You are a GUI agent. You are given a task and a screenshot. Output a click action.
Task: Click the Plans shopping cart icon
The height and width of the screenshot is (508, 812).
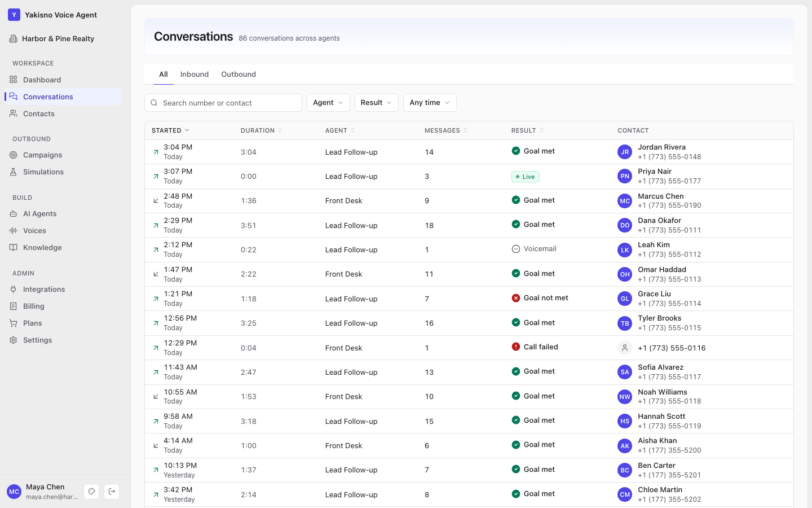14,323
